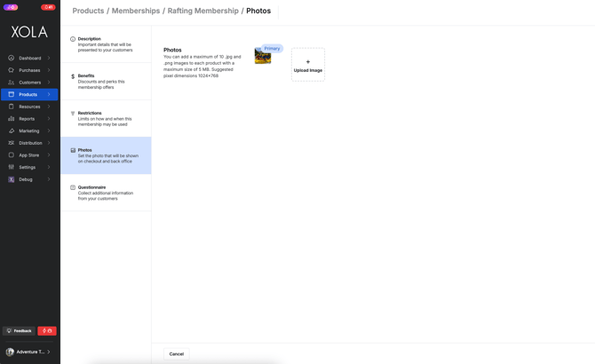This screenshot has height=364, width=595.
Task: Click the Questionnaire form icon
Action: (x=73, y=187)
